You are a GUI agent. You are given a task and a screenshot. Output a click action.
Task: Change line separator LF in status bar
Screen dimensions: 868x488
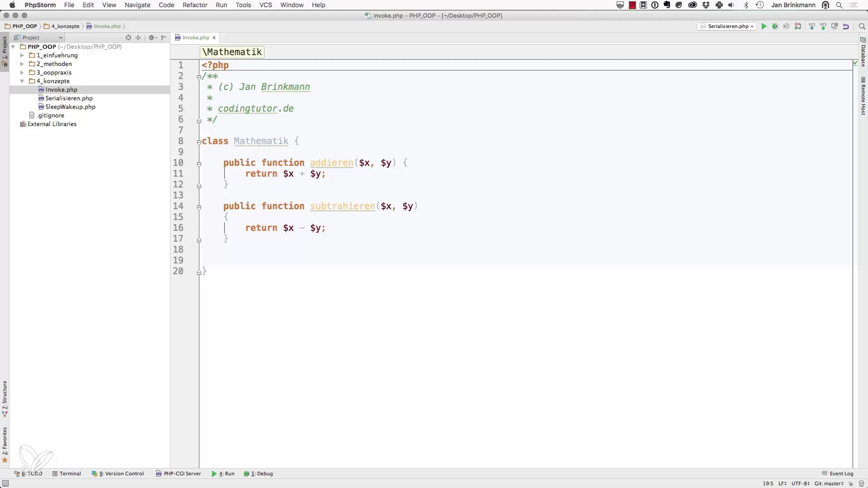(783, 483)
